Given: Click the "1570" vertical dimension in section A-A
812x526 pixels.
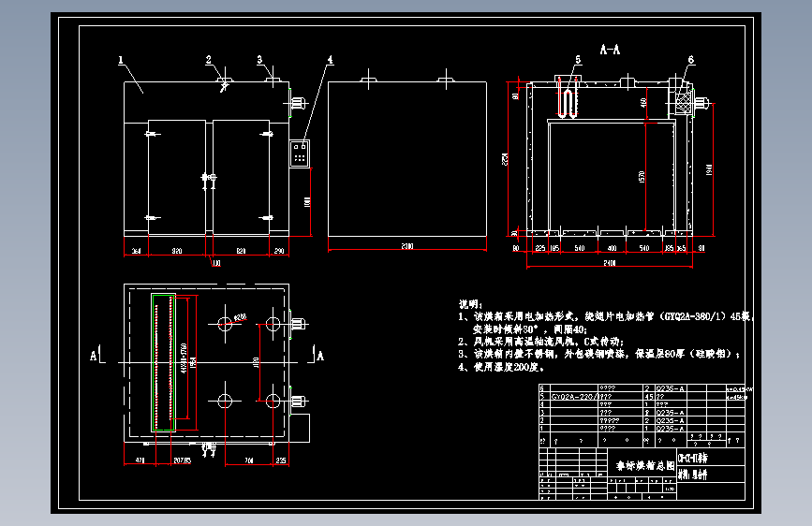Looking at the screenshot, I should (x=642, y=177).
